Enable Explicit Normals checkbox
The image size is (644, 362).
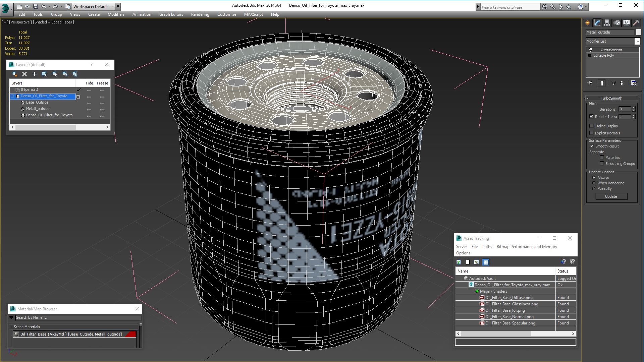[x=592, y=133]
